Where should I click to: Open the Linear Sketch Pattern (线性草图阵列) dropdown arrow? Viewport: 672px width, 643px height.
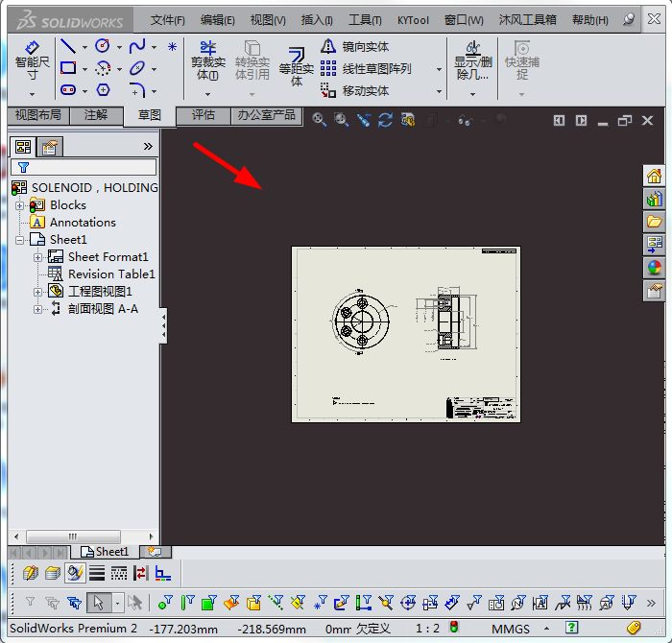click(440, 69)
